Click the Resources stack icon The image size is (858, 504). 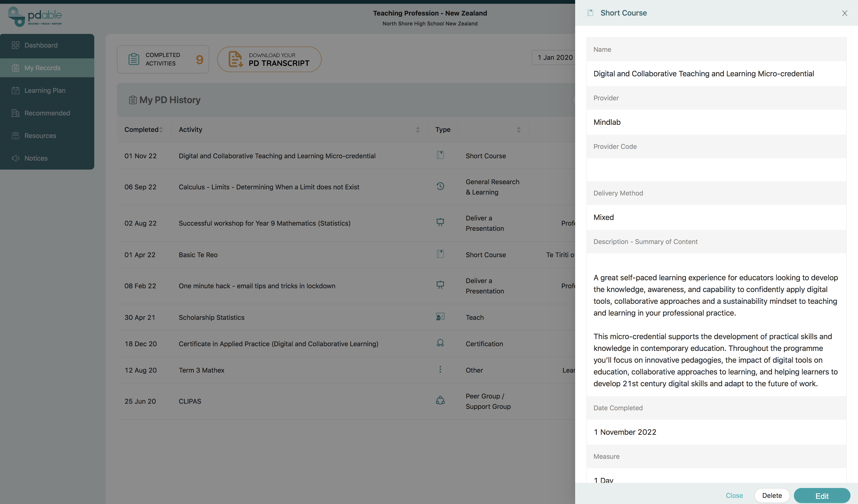15,136
